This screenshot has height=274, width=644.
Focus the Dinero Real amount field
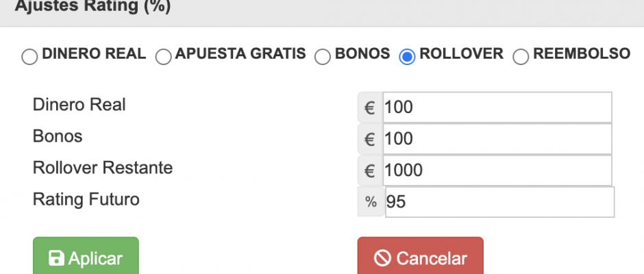click(x=497, y=108)
